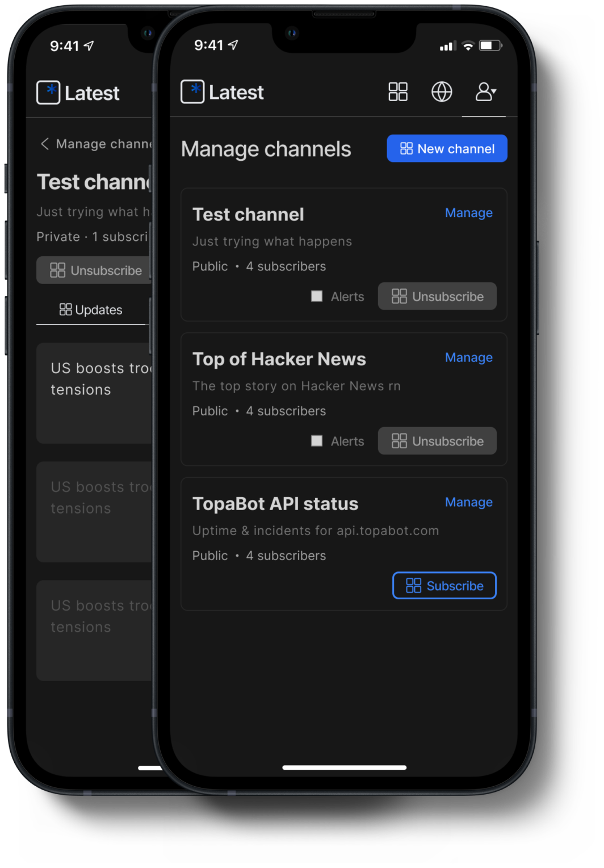Open the channels grid icon in header
This screenshot has height=868, width=604.
398,91
